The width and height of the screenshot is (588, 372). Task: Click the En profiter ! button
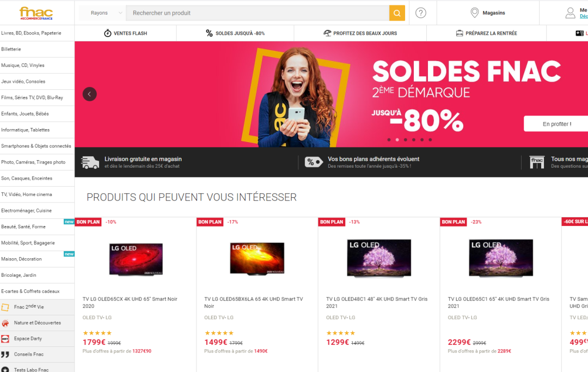pyautogui.click(x=556, y=124)
